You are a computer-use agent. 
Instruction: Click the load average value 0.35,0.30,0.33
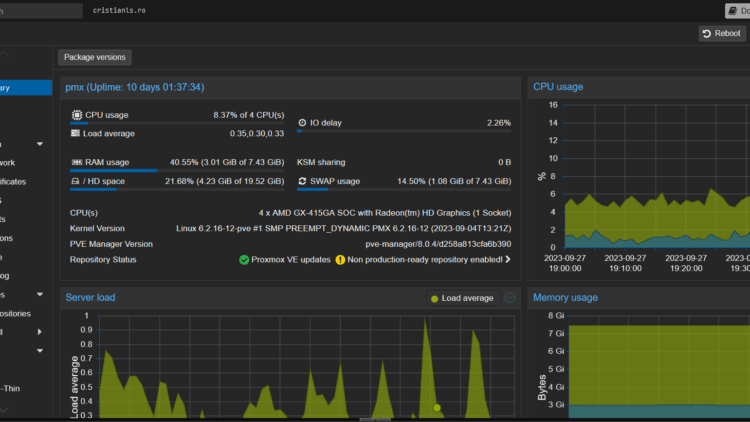[257, 133]
